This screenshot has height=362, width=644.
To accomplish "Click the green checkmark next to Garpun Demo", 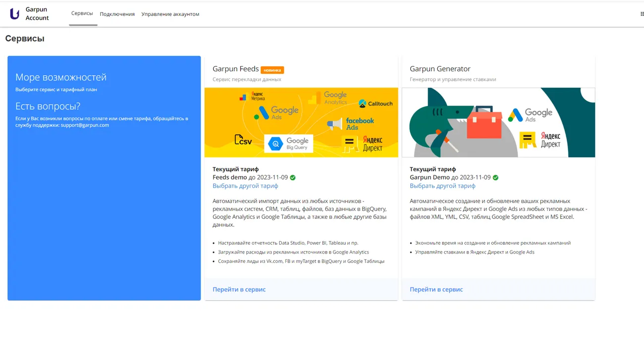I will 495,178.
